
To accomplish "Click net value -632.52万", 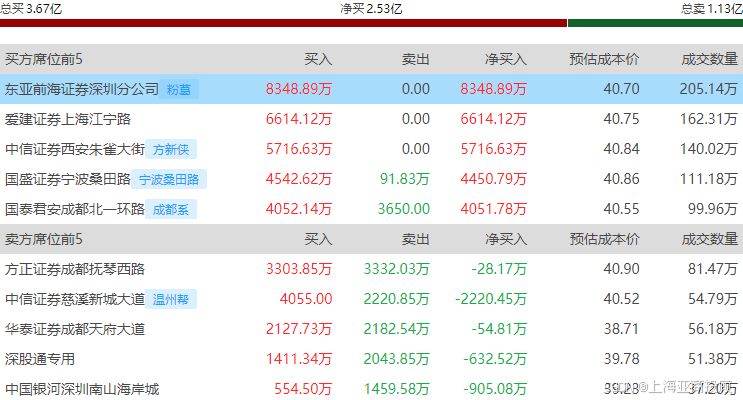I will tap(495, 359).
